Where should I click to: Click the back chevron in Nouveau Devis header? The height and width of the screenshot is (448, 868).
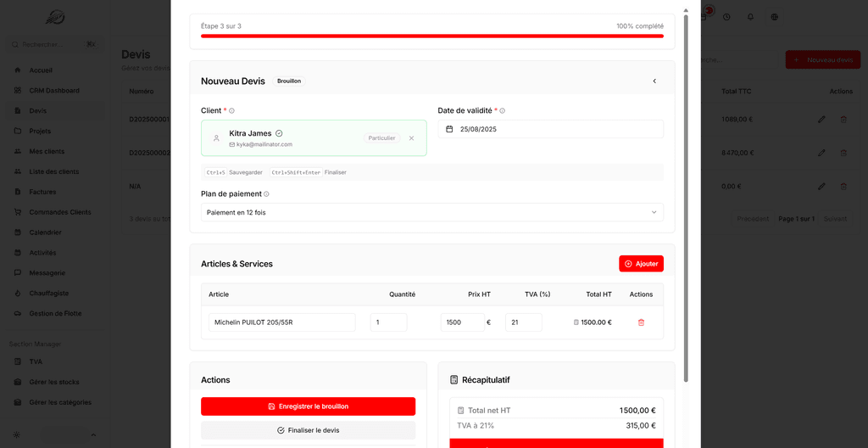pyautogui.click(x=654, y=81)
